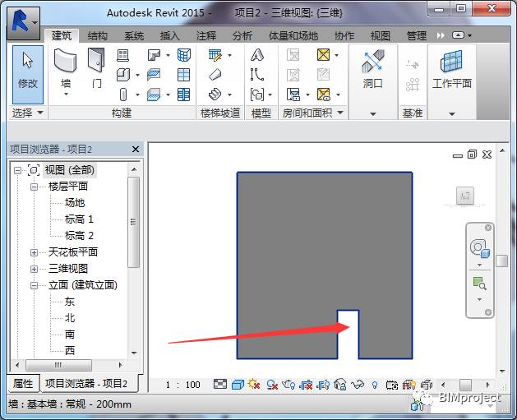Click the project browser horizontal scrollbar thumb
The width and height of the screenshot is (517, 420).
[x=58, y=365]
